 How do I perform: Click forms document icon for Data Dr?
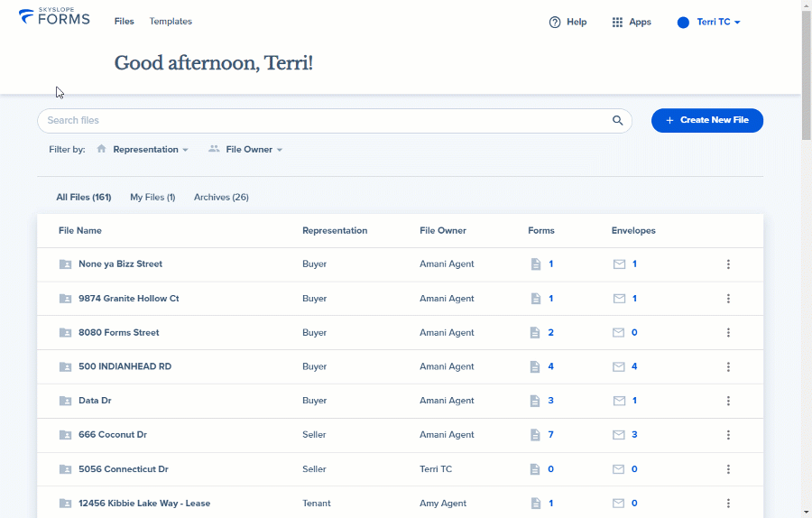[535, 401]
